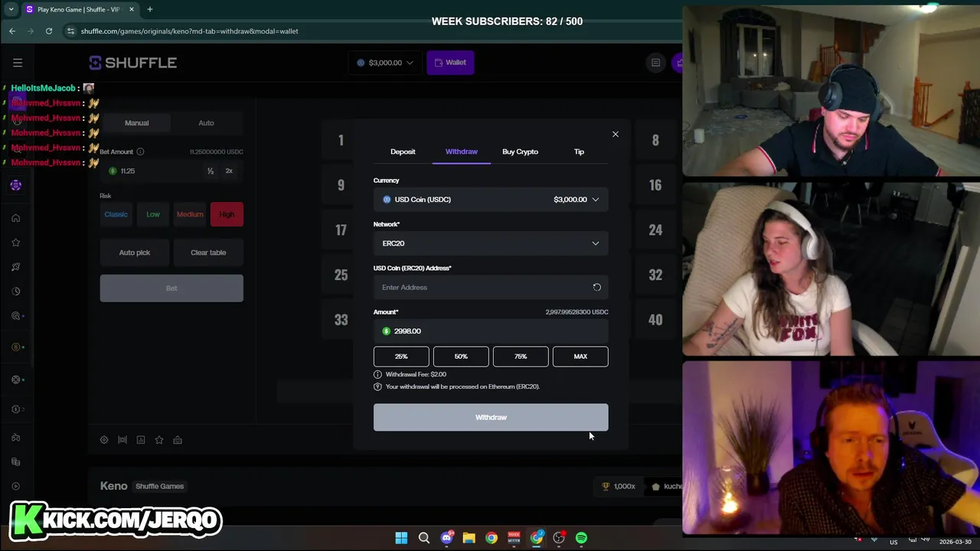
Task: Open the Keno game settings gear
Action: pos(104,440)
